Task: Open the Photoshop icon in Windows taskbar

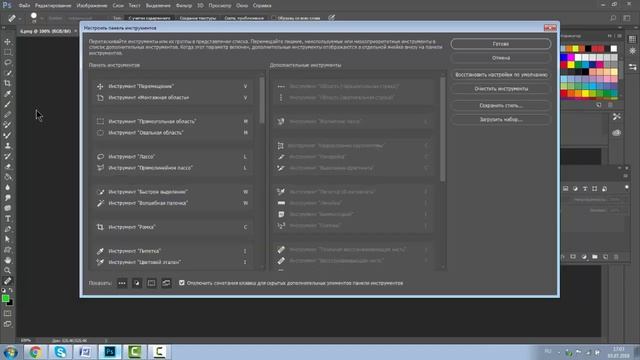Action: [x=110, y=351]
